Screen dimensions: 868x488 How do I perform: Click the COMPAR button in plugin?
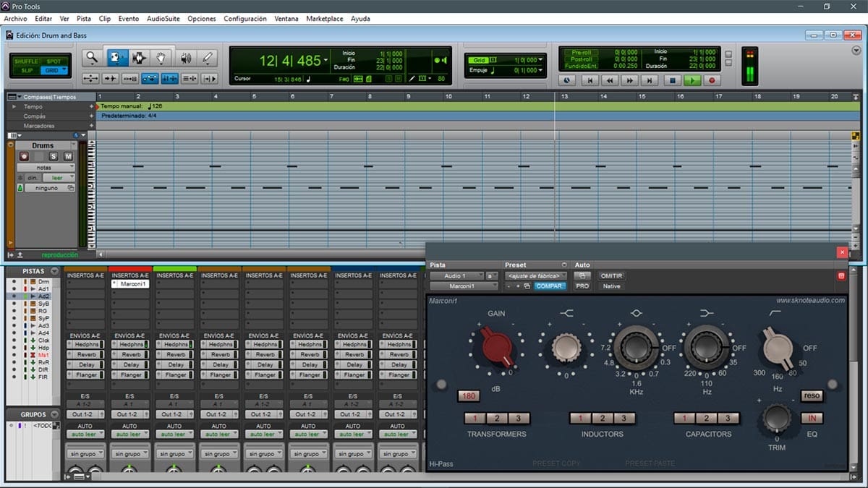(550, 286)
